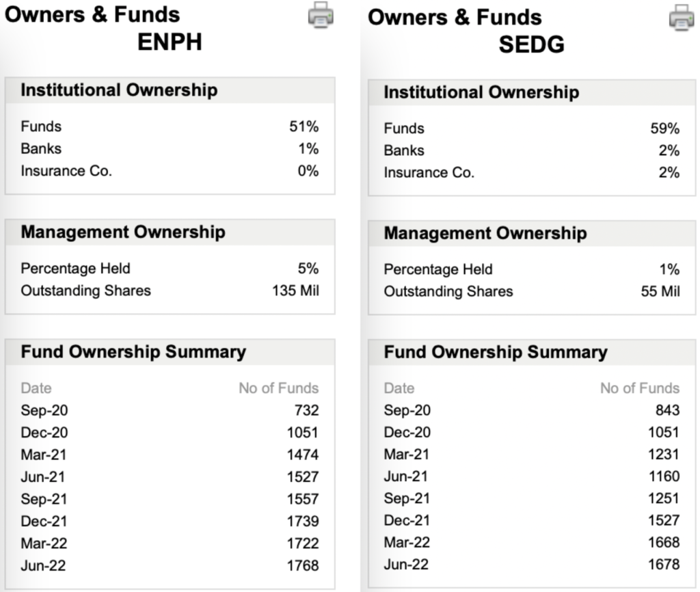Image resolution: width=700 pixels, height=592 pixels.
Task: Open ENPH Institutional Ownership section header
Action: (x=170, y=91)
